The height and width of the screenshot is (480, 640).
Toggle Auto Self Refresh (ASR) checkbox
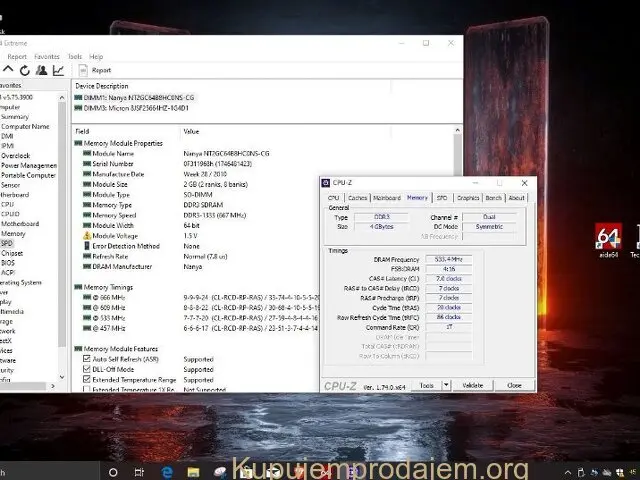tap(86, 358)
